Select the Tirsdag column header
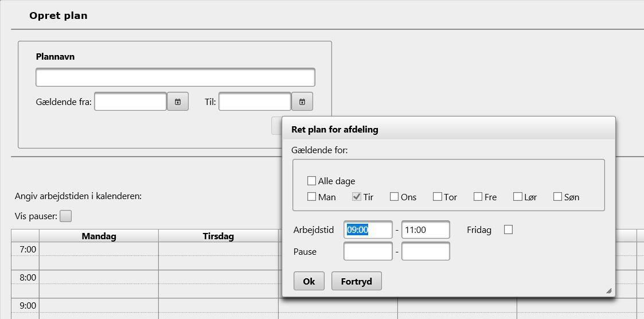Screen dimensions: 644x319 (x=218, y=236)
